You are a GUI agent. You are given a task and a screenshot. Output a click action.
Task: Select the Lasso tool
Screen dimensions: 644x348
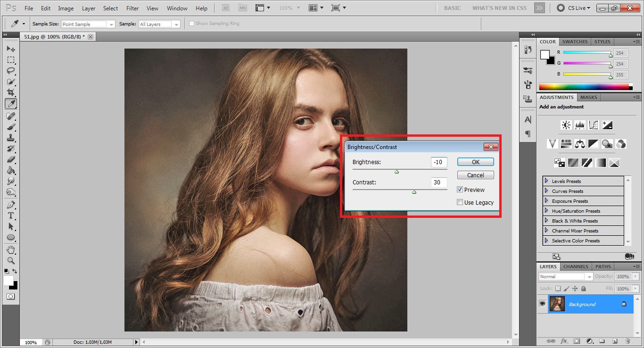(10, 71)
